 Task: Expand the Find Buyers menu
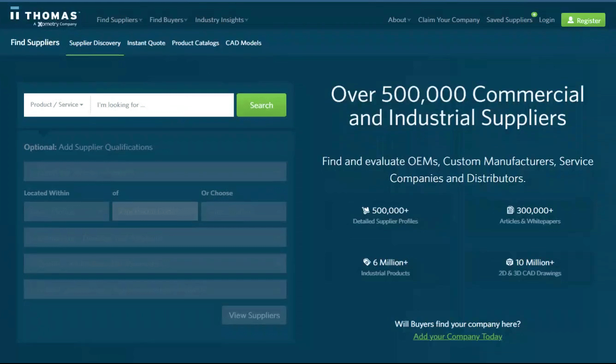[x=169, y=20]
